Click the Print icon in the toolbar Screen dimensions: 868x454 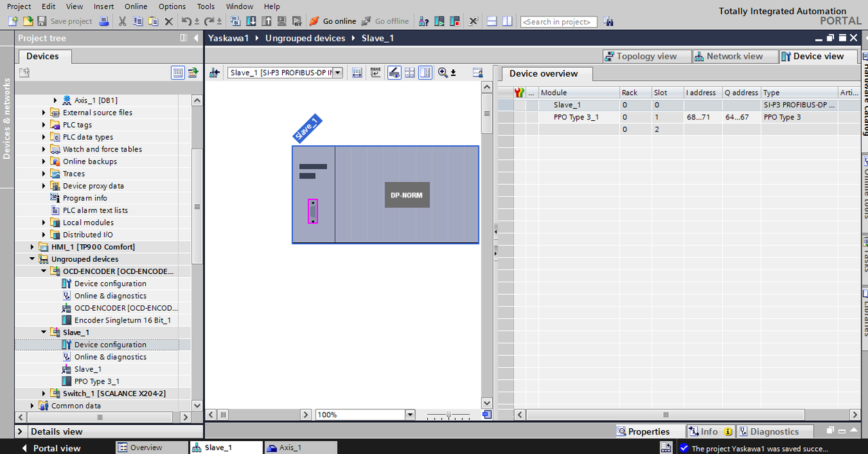104,21
